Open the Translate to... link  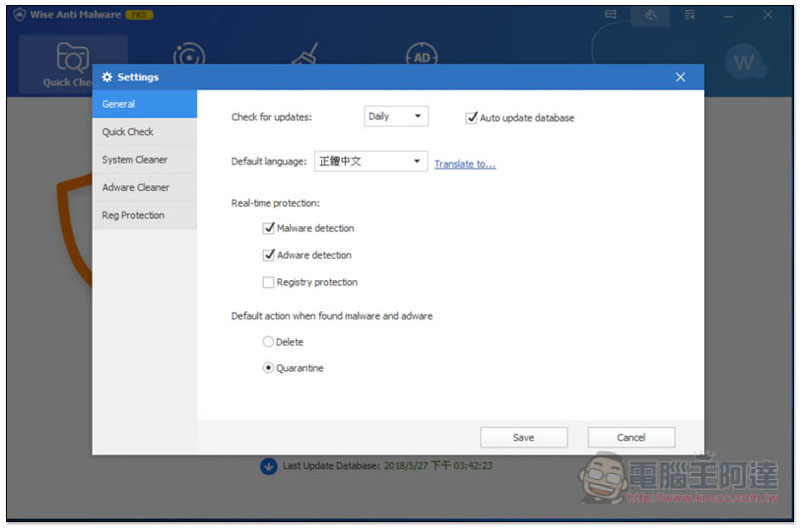pos(465,164)
